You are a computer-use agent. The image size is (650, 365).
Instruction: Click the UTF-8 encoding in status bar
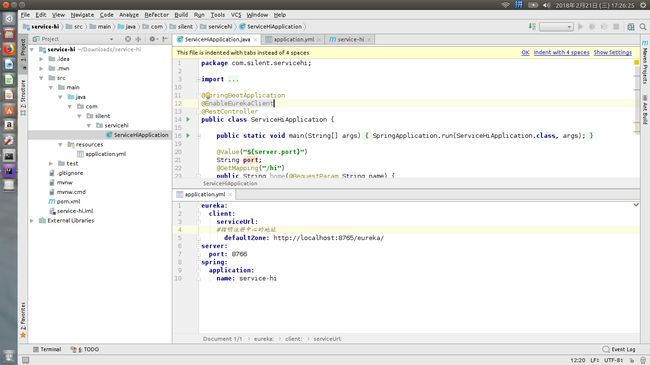(x=614, y=360)
